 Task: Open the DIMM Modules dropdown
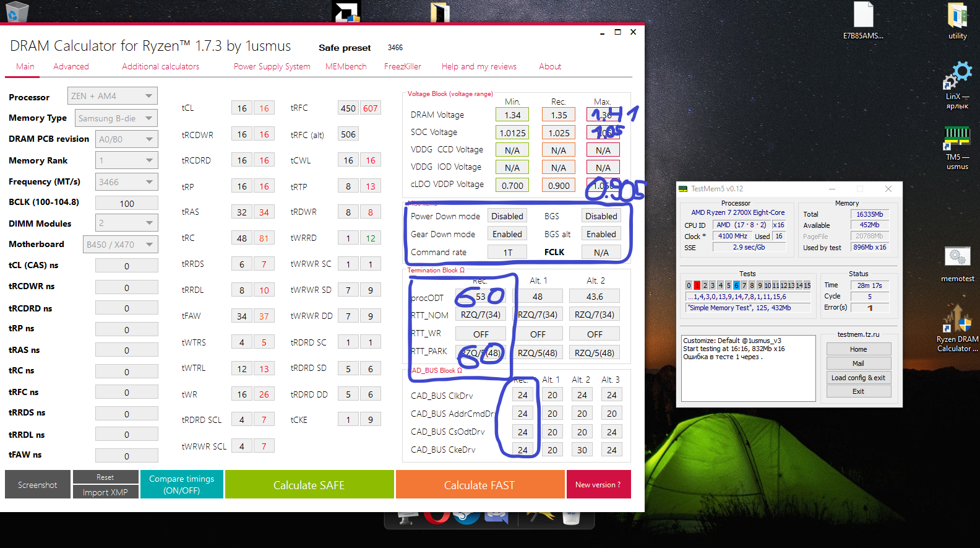pos(127,223)
